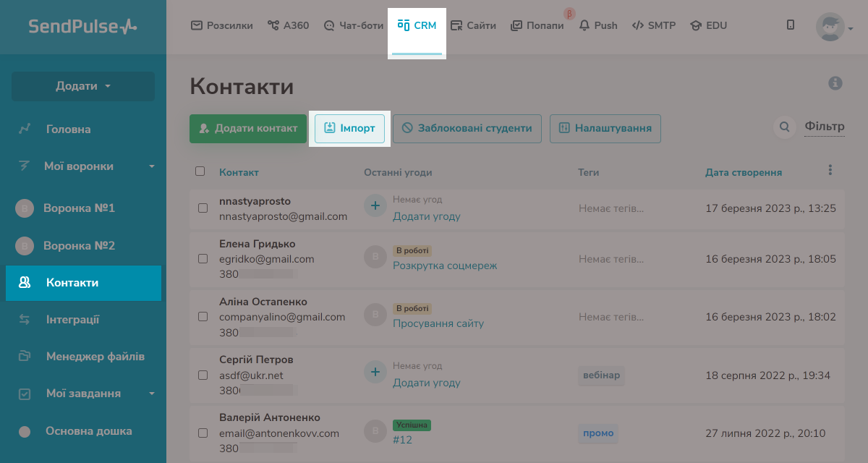The height and width of the screenshot is (463, 868).
Task: Click the avatar icon in Валерій Антоненко deal
Action: pos(375,430)
